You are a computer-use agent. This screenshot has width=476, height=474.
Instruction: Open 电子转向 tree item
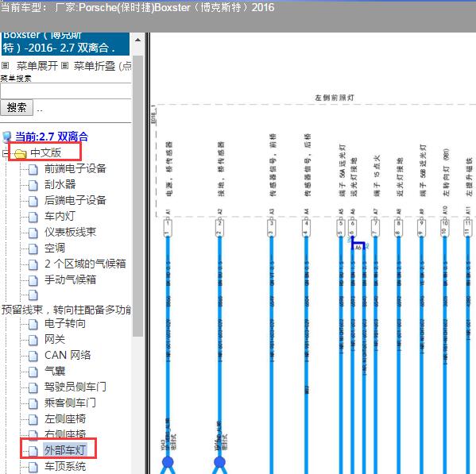65,323
